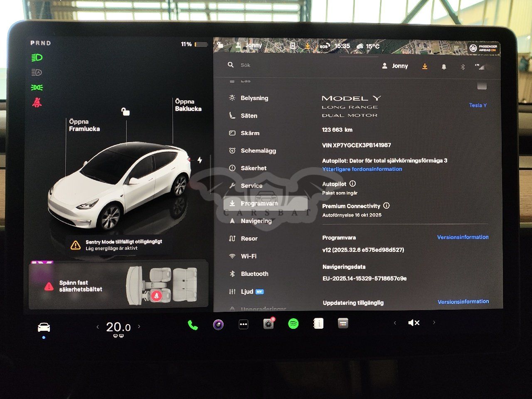Tap the 123 663 km odometer reading
The image size is (532, 399).
pyautogui.click(x=337, y=130)
